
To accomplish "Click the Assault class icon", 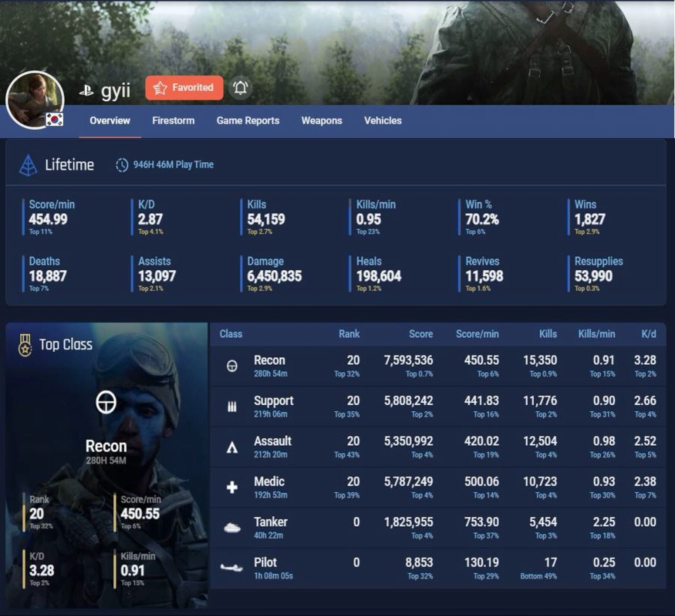I will pos(232,448).
